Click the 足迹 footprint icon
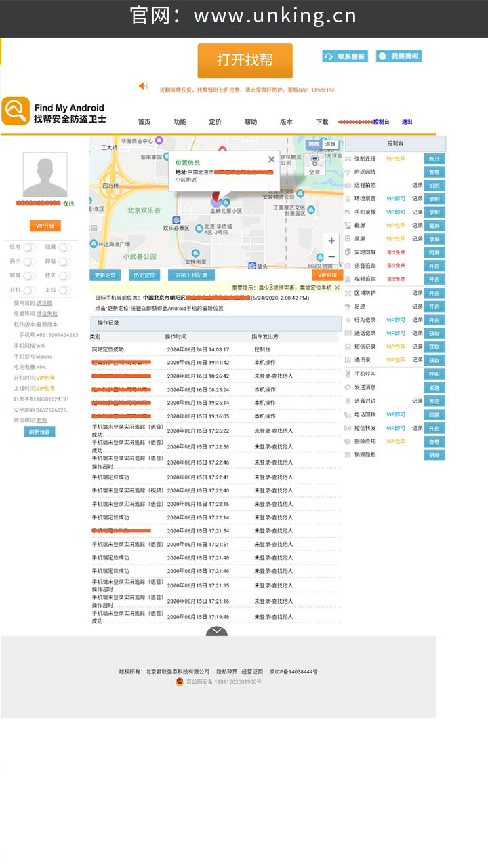Image resolution: width=488 pixels, height=868 pixels. [348, 307]
